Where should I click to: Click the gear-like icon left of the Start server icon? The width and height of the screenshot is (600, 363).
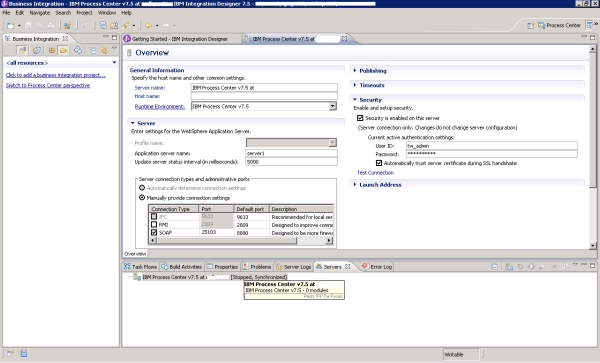(520, 267)
